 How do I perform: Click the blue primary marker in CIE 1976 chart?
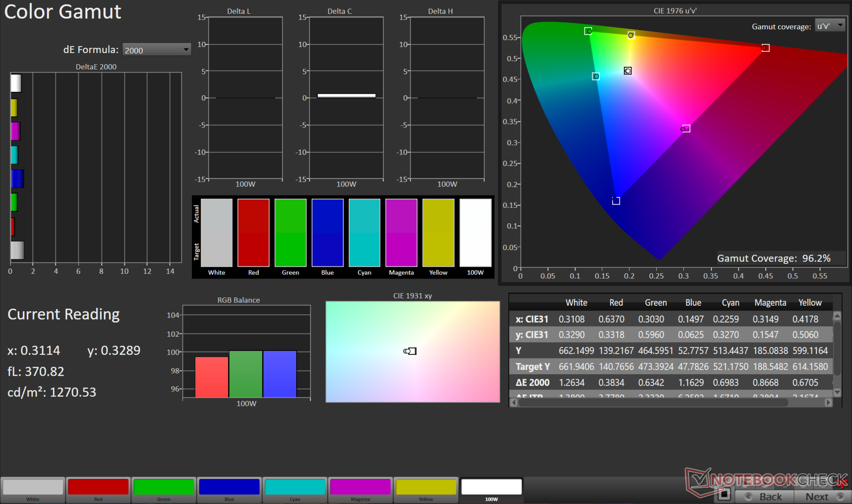pos(616,201)
